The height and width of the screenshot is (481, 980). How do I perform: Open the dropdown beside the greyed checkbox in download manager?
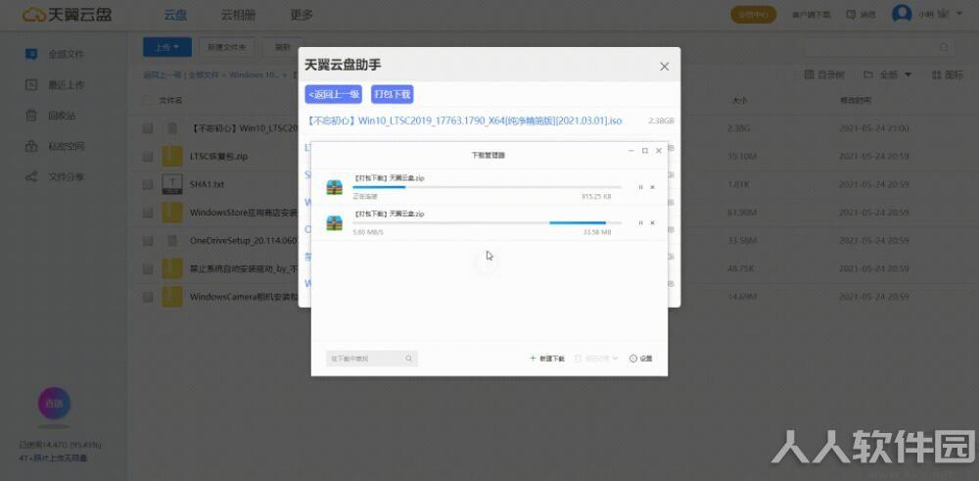(615, 359)
